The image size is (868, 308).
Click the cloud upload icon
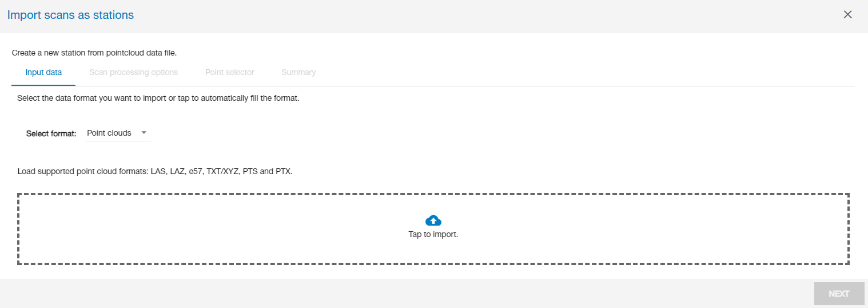click(433, 220)
